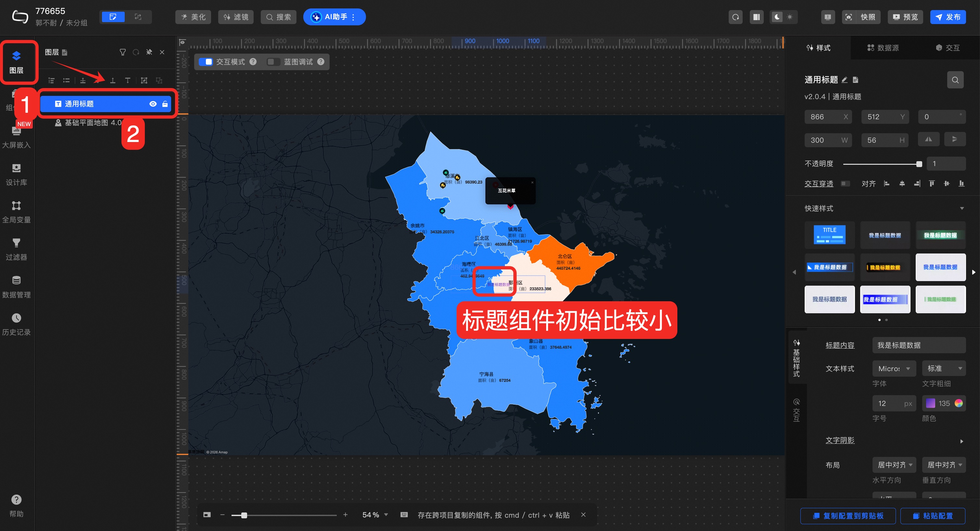
Task: Click the horizontal flip icon
Action: point(928,139)
